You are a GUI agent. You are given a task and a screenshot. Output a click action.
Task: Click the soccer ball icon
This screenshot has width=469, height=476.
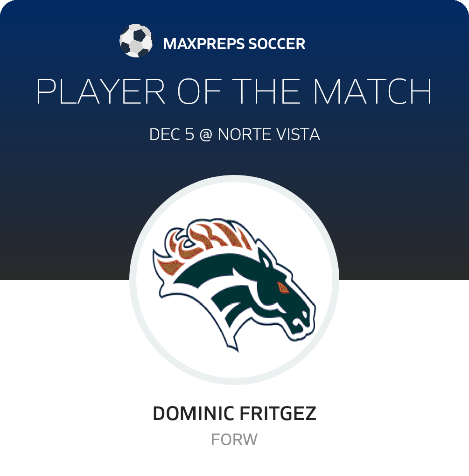pyautogui.click(x=136, y=41)
